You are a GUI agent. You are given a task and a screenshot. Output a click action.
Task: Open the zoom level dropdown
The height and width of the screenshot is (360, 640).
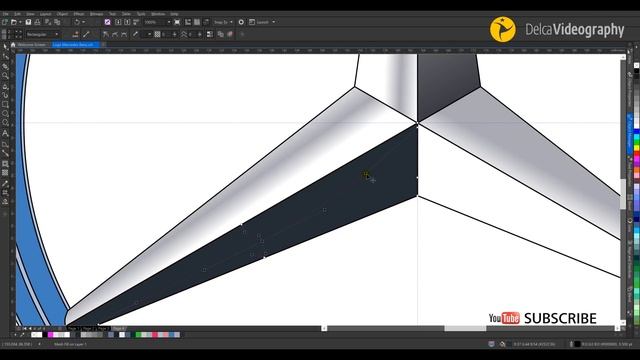(x=169, y=22)
